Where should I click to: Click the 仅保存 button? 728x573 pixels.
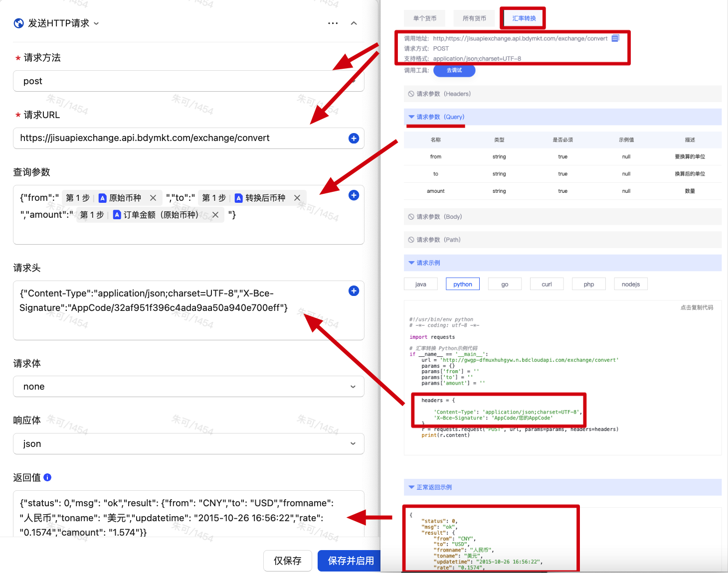(x=287, y=561)
